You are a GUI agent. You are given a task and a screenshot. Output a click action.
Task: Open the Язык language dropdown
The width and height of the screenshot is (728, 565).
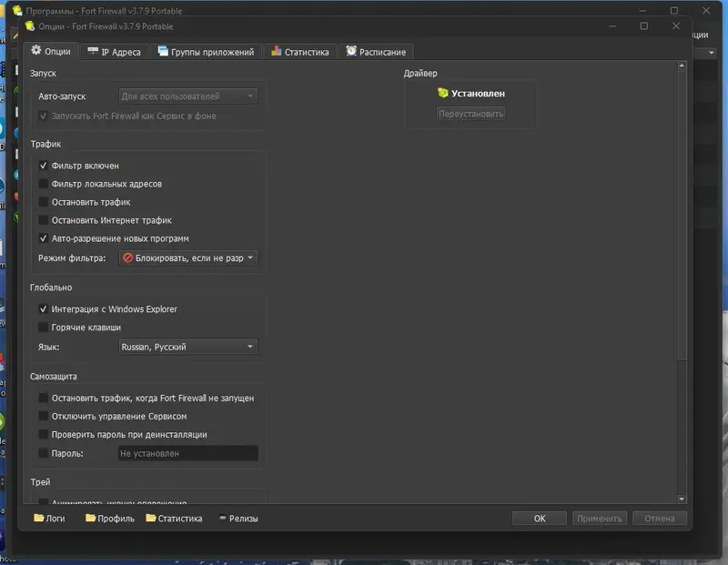pyautogui.click(x=188, y=347)
